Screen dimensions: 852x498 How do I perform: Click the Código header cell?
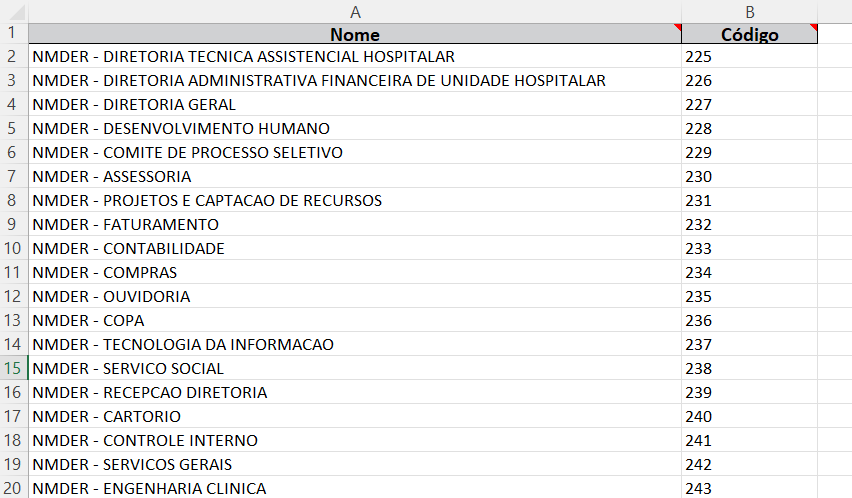click(749, 35)
